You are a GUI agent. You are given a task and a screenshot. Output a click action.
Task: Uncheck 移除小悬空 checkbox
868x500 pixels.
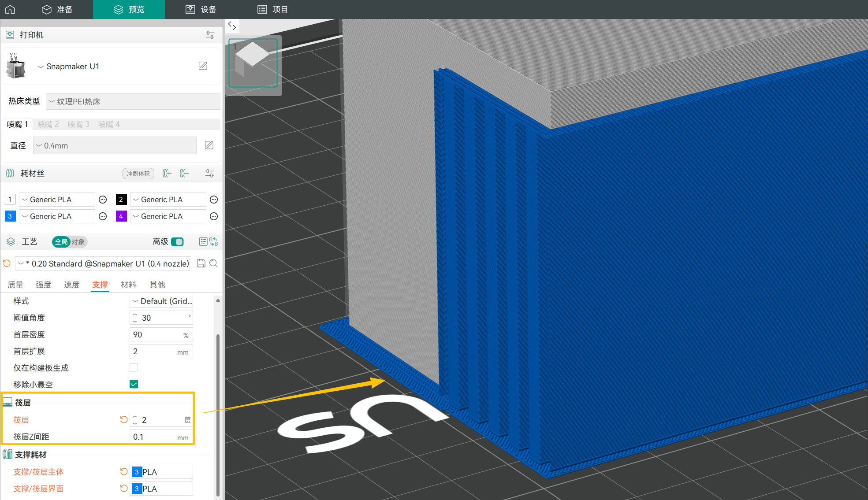(x=134, y=384)
